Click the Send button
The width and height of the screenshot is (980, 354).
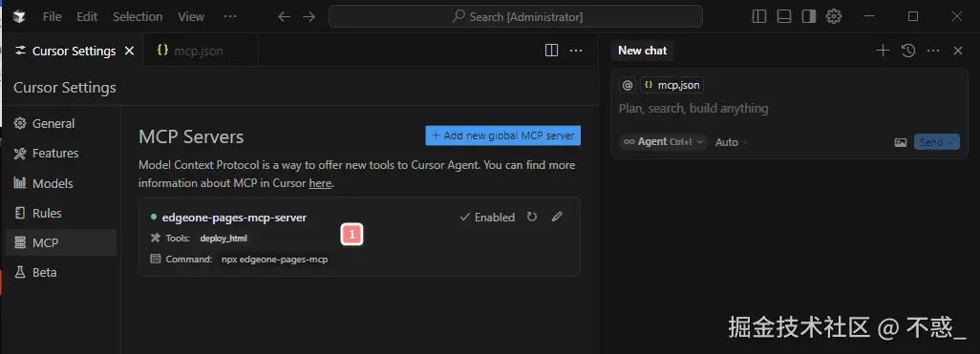pos(936,142)
